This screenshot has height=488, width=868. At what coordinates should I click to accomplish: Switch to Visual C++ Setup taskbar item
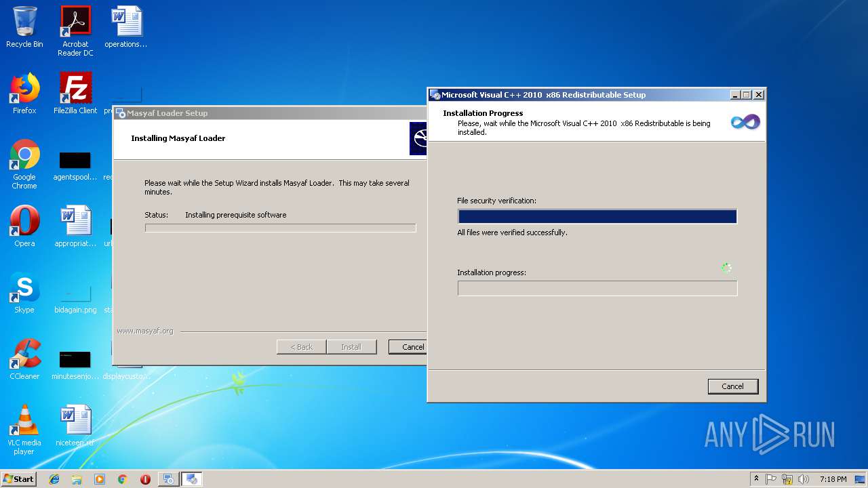coord(192,479)
